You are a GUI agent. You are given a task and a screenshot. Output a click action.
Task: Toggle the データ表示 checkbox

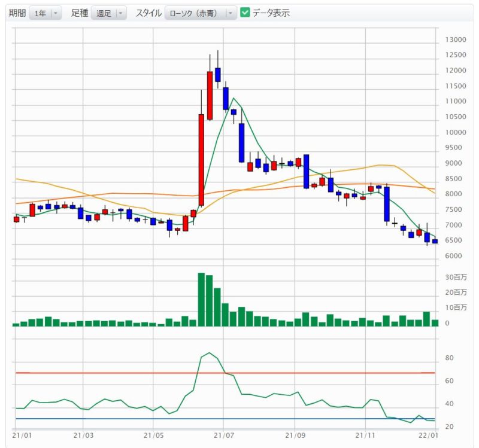245,13
